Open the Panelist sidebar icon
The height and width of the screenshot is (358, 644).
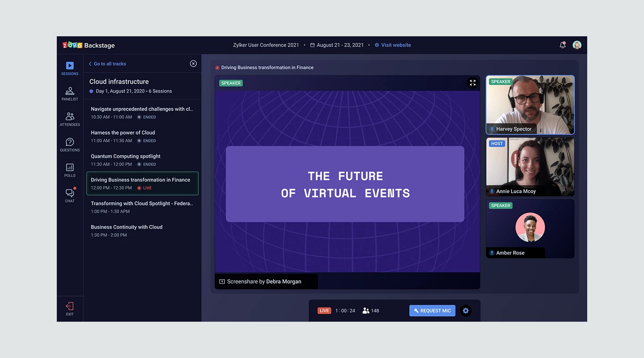coord(70,94)
